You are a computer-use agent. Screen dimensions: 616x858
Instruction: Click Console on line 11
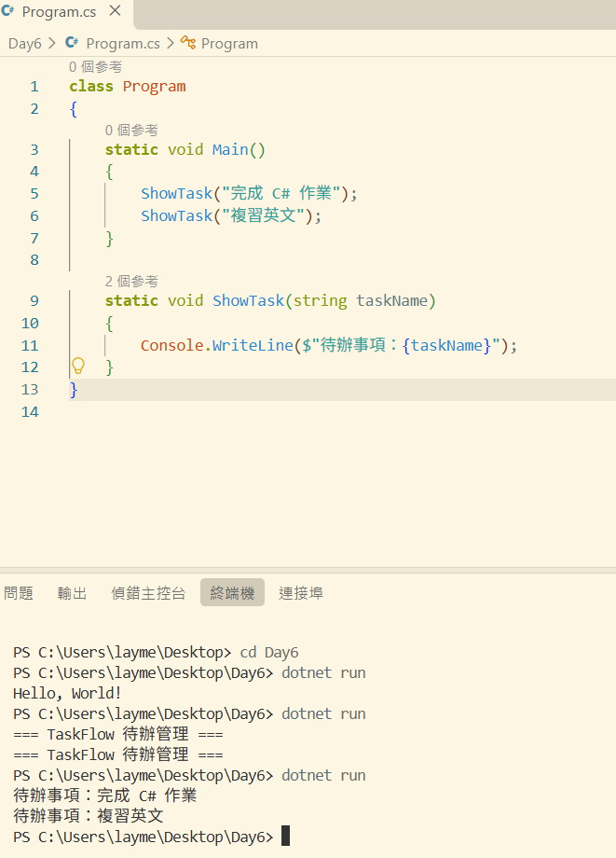pyautogui.click(x=171, y=346)
